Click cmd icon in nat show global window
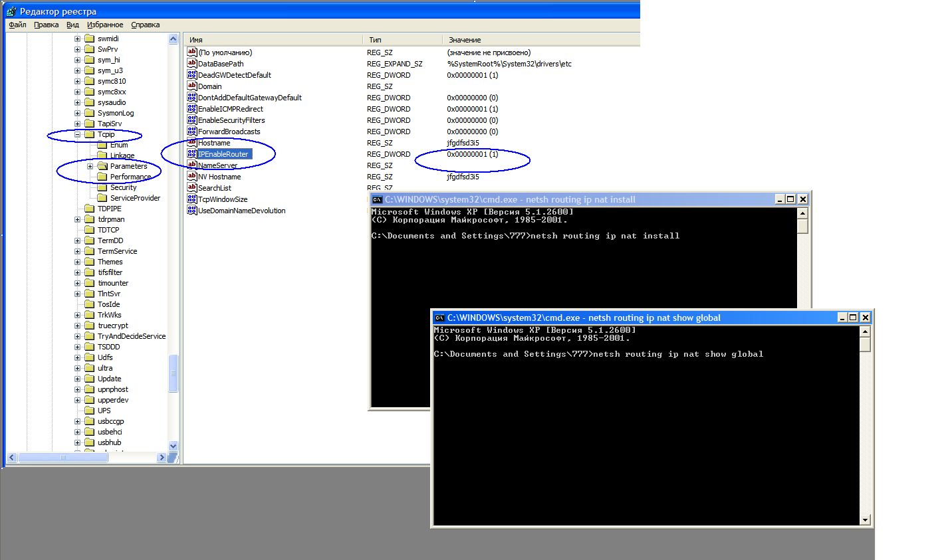This screenshot has height=560, width=942. coord(439,318)
